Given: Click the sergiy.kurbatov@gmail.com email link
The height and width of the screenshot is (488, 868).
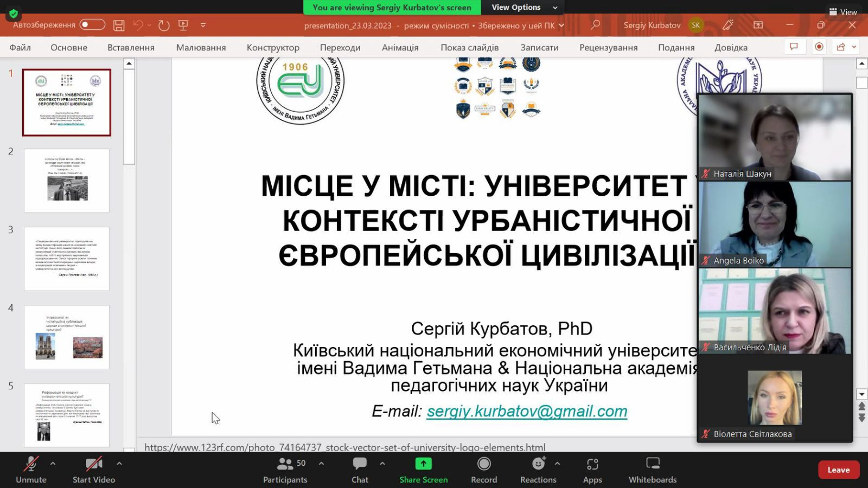Looking at the screenshot, I should point(527,412).
